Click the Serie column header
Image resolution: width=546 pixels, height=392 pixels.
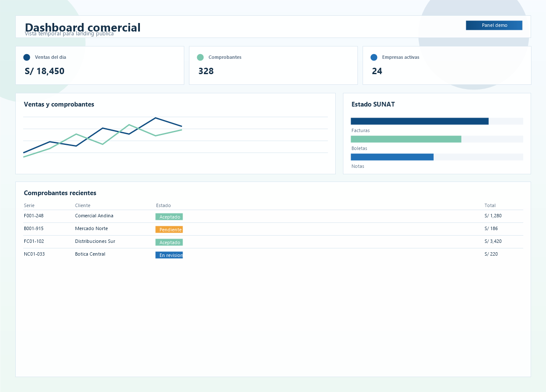tap(29, 205)
